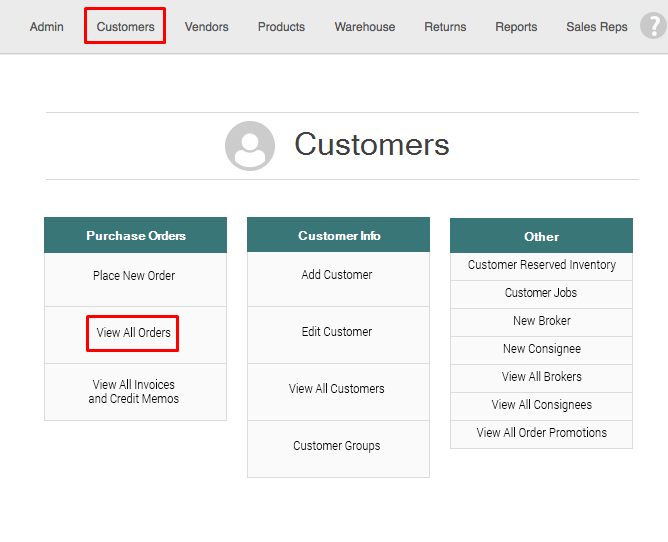Open the Products menu
The height and width of the screenshot is (542, 668).
281,27
